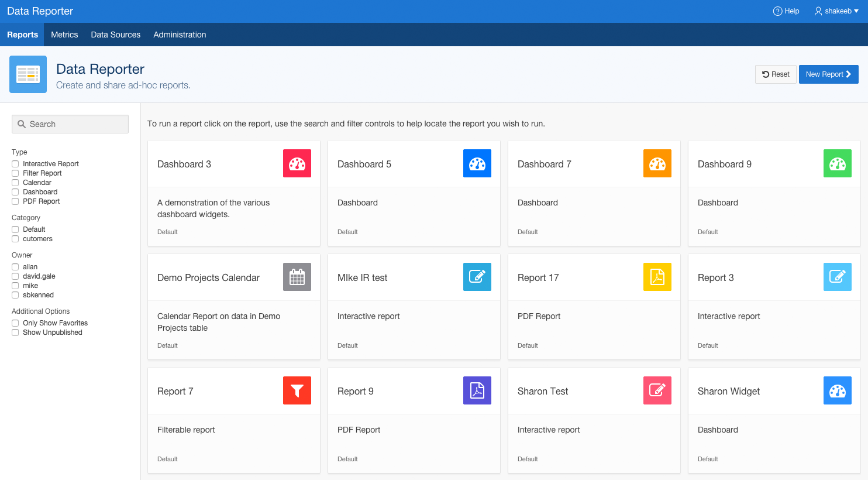Click the calendar icon on Demo Projects Calendar

(297, 277)
